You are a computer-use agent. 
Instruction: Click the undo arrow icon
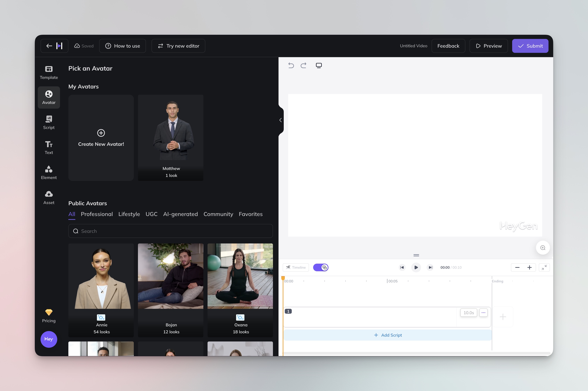[x=291, y=65]
